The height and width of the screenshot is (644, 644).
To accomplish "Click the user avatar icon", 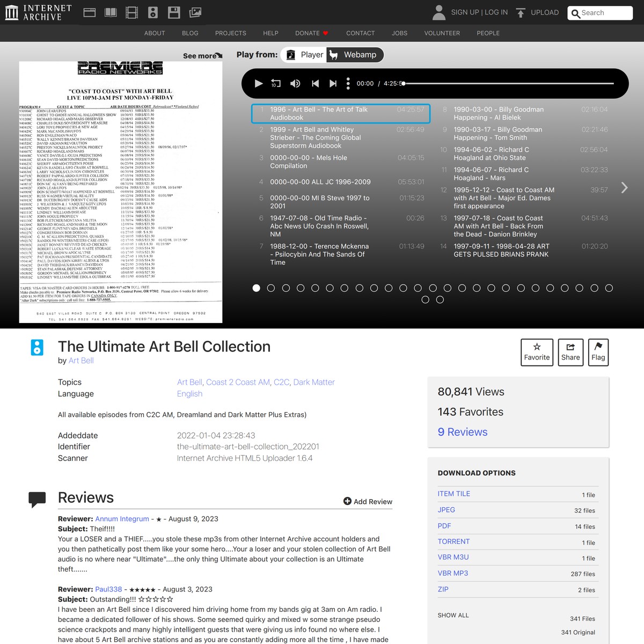I will (x=439, y=12).
